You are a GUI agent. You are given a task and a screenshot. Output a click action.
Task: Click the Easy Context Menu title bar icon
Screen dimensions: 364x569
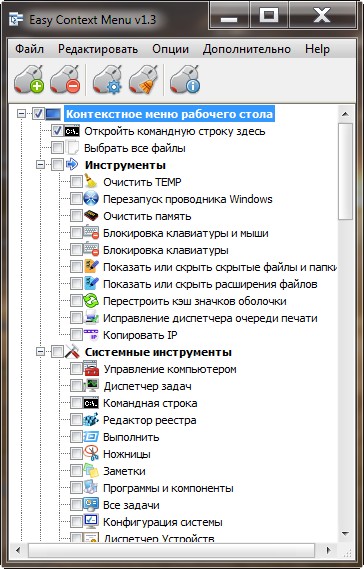(16, 20)
